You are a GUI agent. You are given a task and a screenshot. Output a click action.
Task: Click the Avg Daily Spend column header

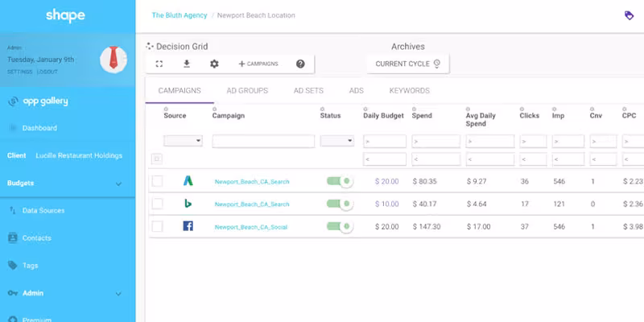click(x=481, y=119)
